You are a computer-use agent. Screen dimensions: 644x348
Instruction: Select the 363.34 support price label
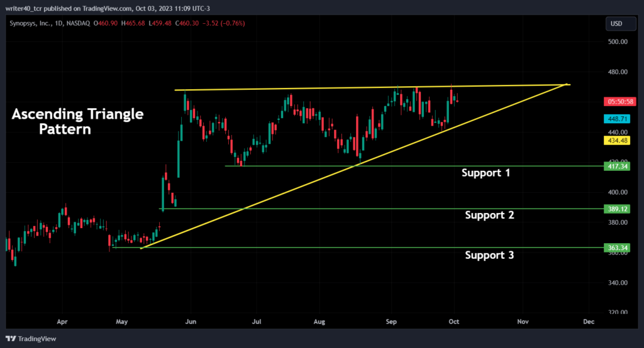617,247
